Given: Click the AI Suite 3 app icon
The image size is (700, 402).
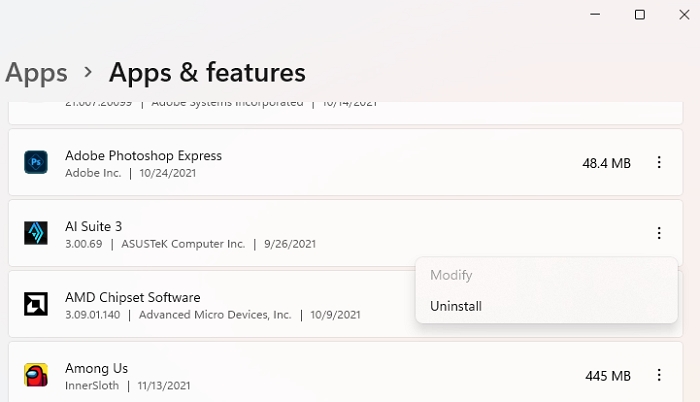Looking at the screenshot, I should (x=36, y=233).
